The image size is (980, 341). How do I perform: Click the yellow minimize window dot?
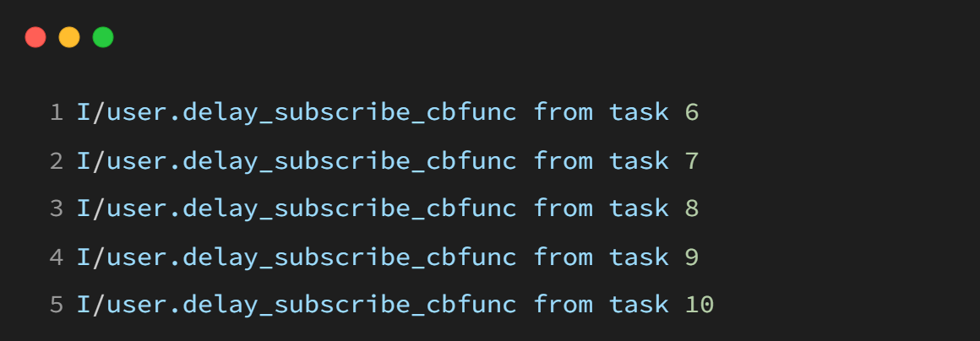pyautogui.click(x=69, y=37)
